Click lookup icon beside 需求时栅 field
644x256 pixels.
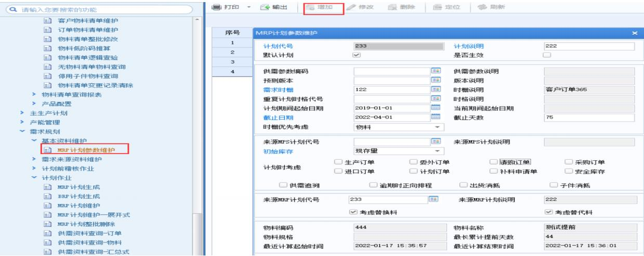tap(436, 89)
